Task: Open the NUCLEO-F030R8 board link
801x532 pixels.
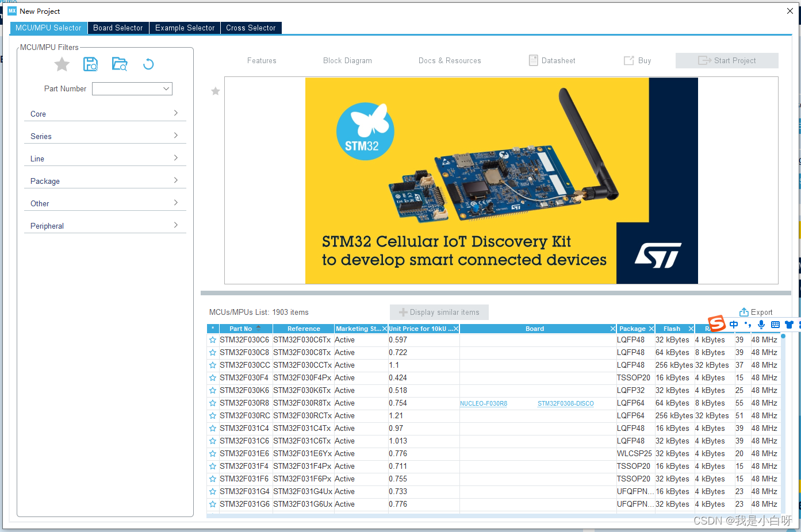Action: (x=484, y=403)
